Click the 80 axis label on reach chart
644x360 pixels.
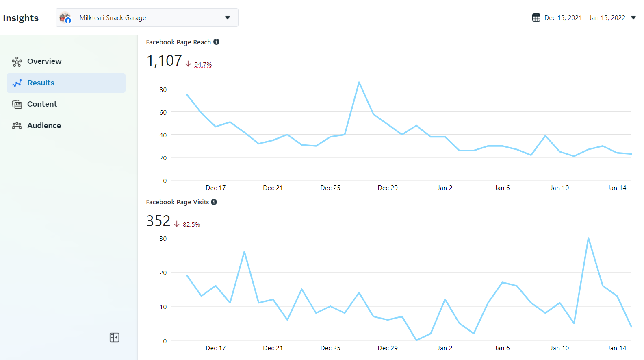tap(163, 89)
